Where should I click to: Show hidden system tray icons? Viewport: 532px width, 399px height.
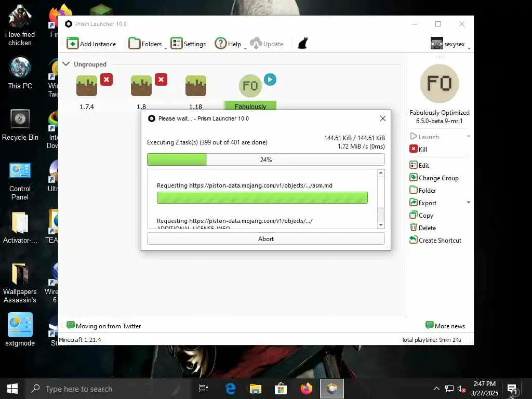tap(436, 389)
